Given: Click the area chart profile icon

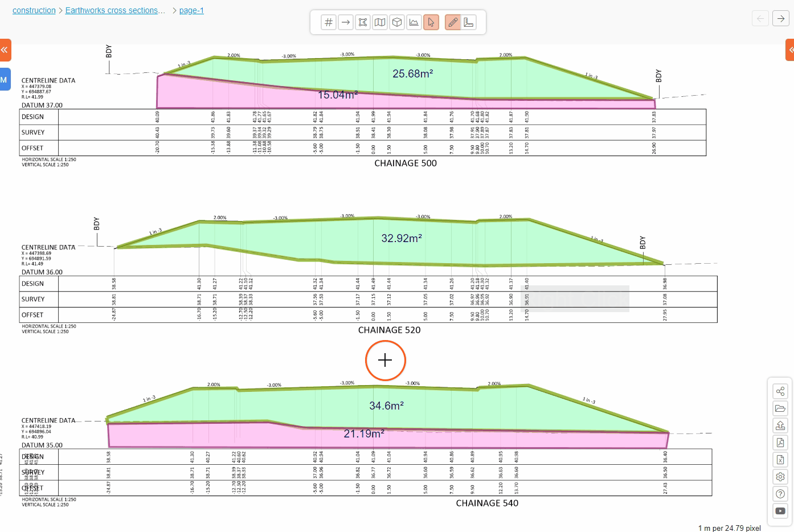Looking at the screenshot, I should pos(414,22).
